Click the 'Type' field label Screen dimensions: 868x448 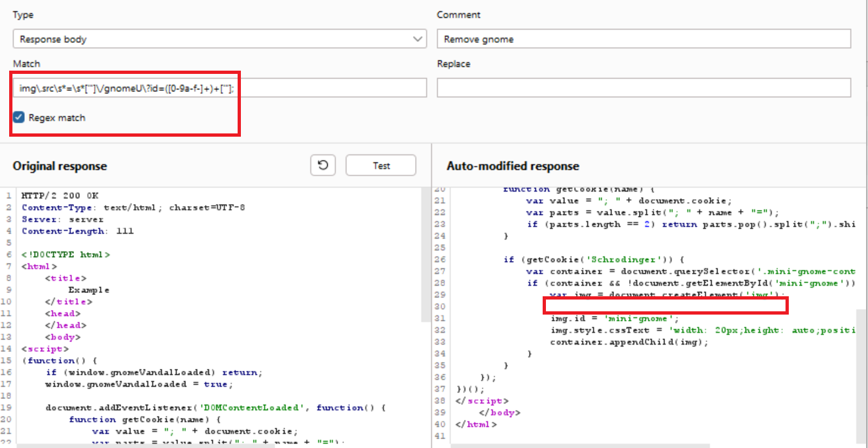(x=23, y=14)
